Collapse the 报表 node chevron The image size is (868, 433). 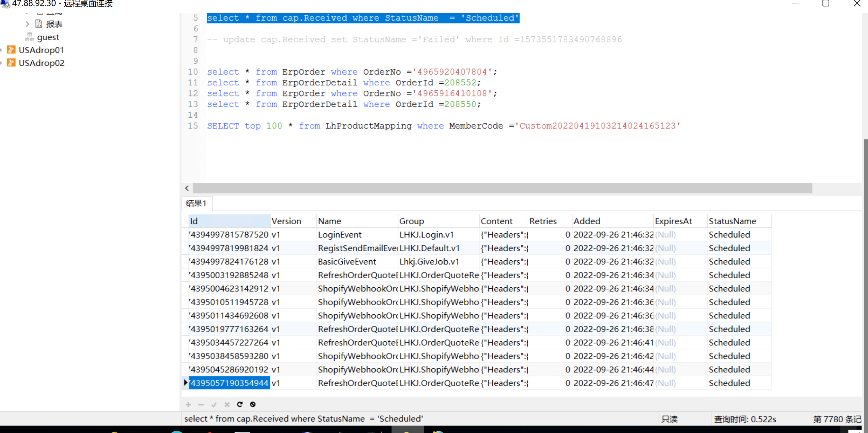click(27, 24)
